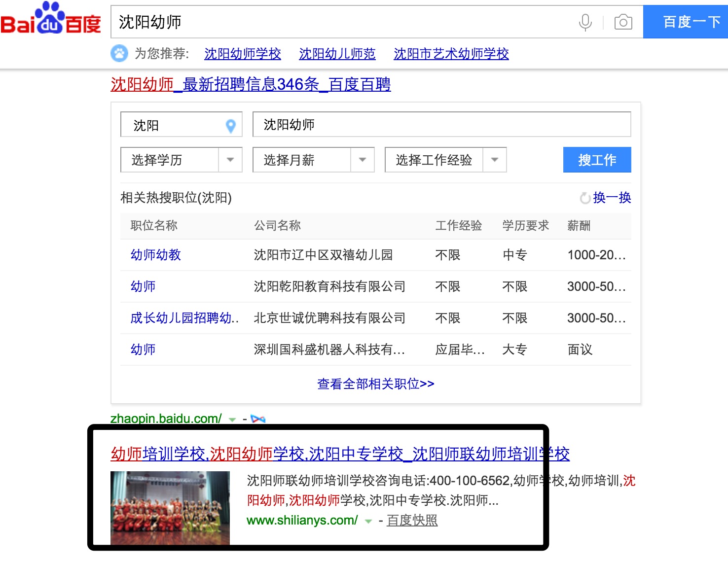Screen dimensions: 728x561
Task: Open the 选择月薪 dropdown
Action: pos(313,160)
